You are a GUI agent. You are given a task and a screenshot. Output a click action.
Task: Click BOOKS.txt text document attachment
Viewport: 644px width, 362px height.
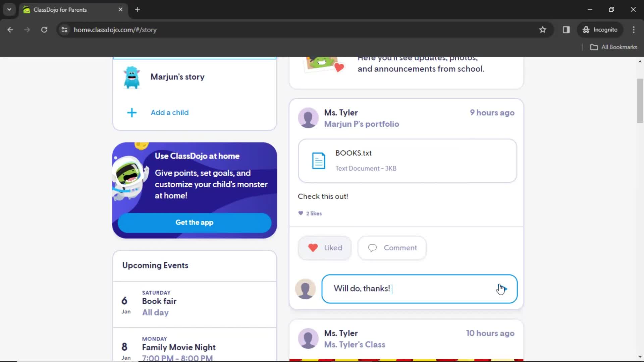click(408, 161)
